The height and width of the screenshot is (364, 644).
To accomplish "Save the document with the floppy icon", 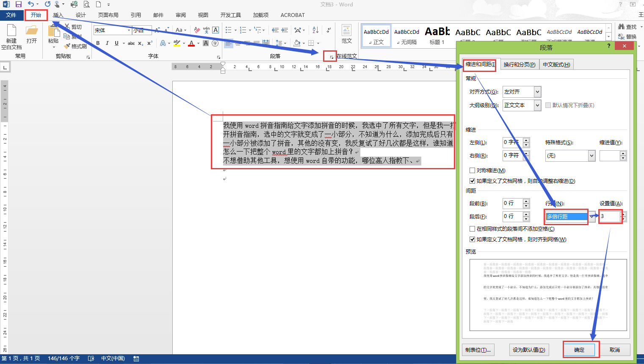I will tap(19, 4).
